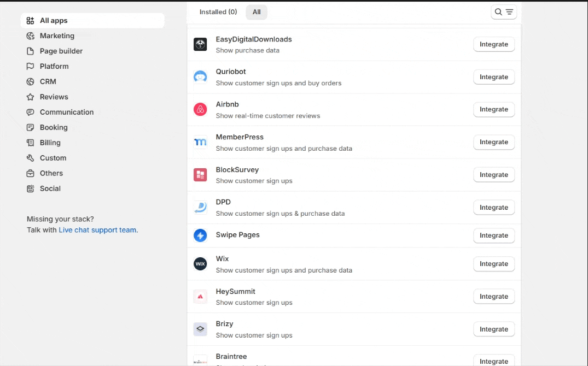Click Integrate next to Wix

coord(493,264)
